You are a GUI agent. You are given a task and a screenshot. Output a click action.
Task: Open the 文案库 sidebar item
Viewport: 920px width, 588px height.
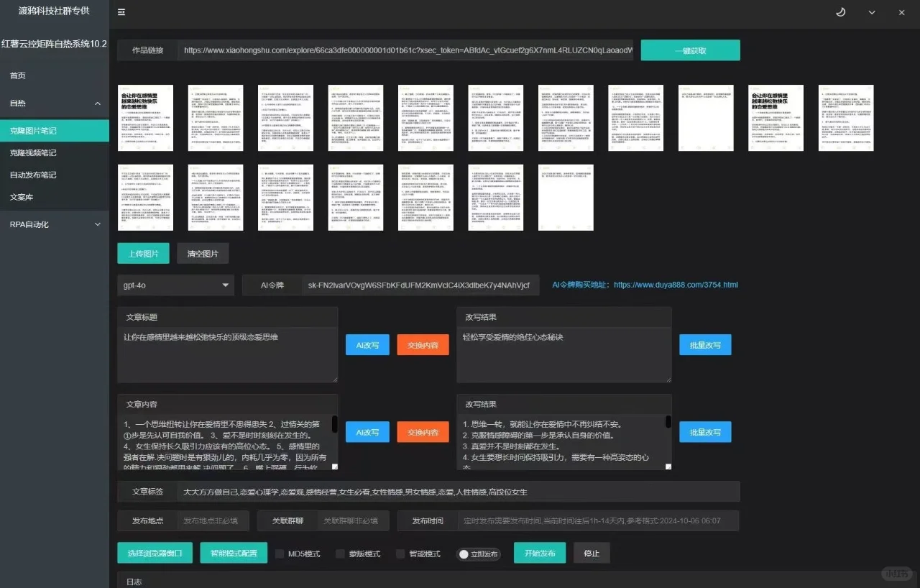pyautogui.click(x=55, y=196)
